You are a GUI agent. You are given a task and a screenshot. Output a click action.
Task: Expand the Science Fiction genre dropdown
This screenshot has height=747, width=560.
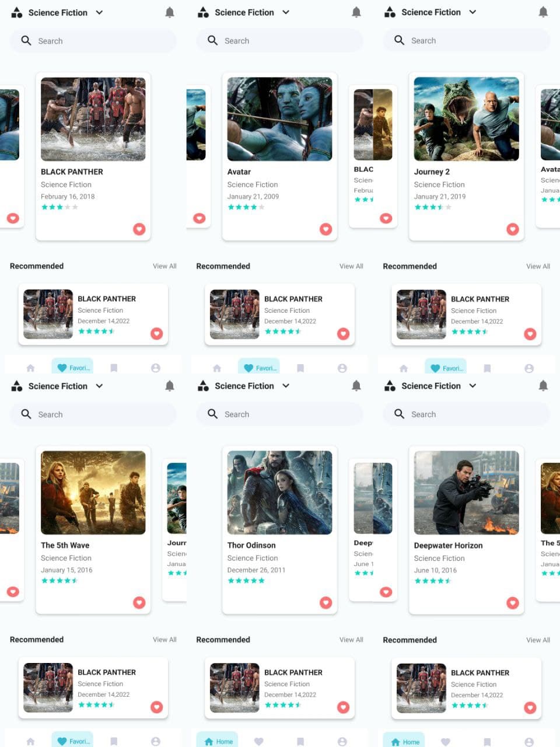pos(99,12)
